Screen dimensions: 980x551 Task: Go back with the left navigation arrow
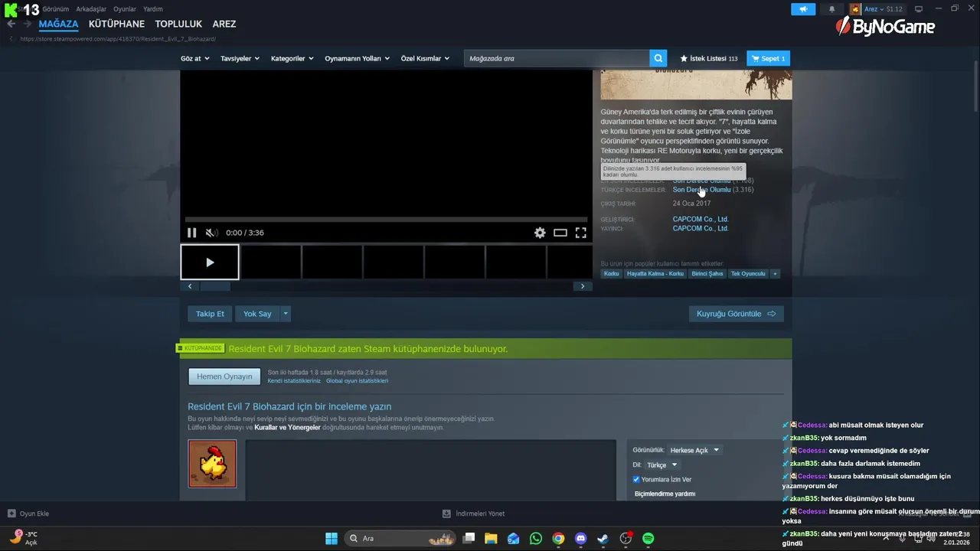tap(11, 24)
